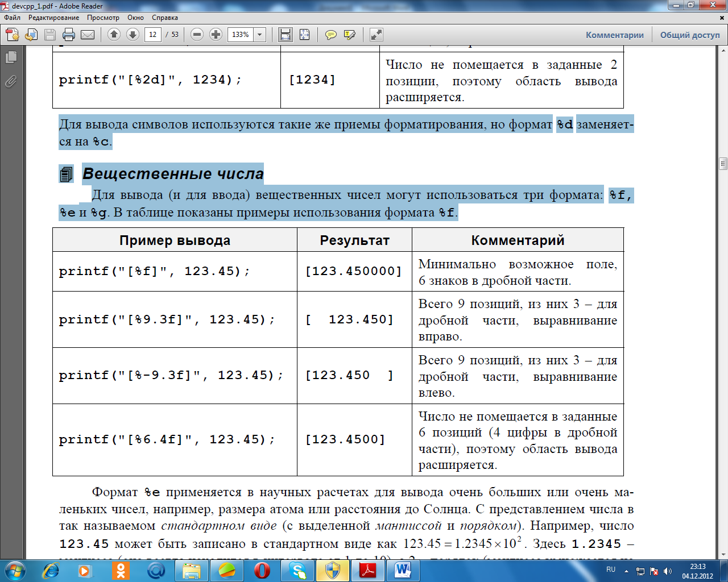
Task: Click the security shield taskbar icon
Action: [x=333, y=570]
